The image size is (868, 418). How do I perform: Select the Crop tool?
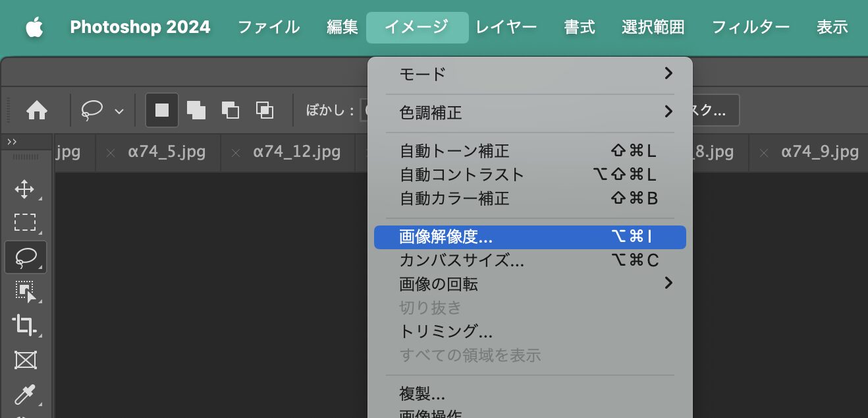[x=25, y=325]
